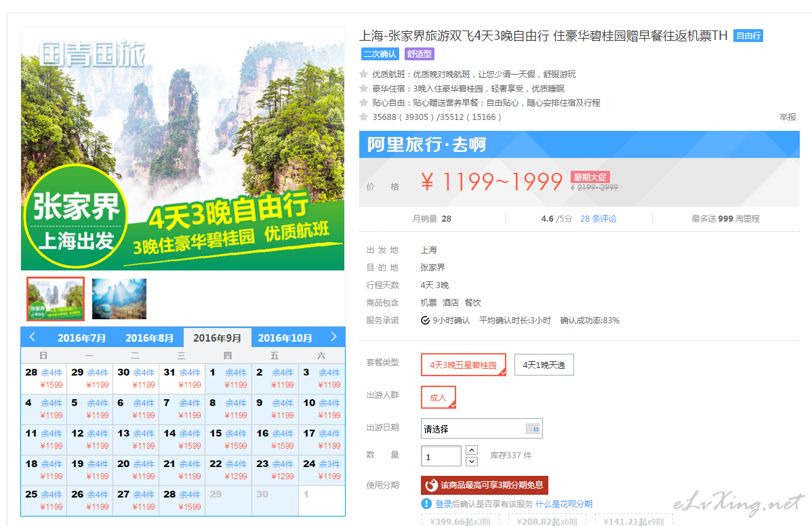Select package 4天1晚天逸
The image size is (812, 526).
(544, 365)
